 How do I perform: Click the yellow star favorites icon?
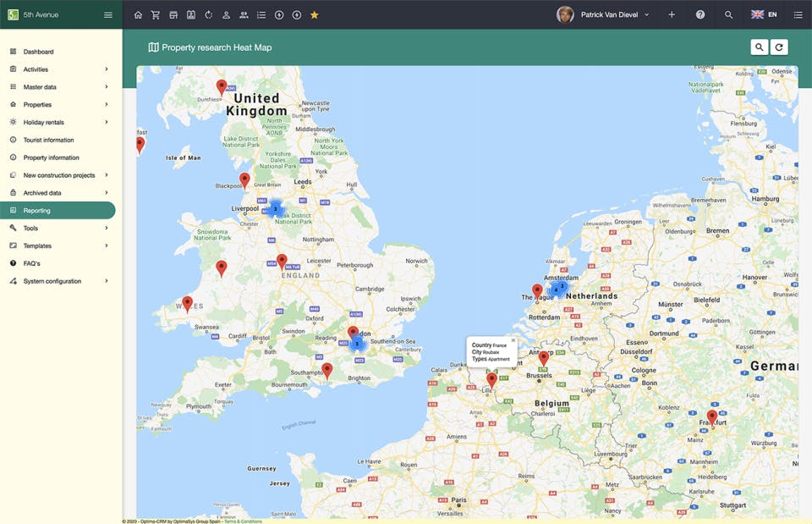315,15
